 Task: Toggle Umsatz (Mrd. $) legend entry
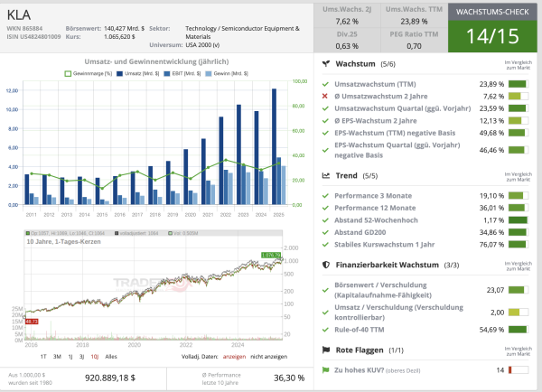click(x=141, y=73)
